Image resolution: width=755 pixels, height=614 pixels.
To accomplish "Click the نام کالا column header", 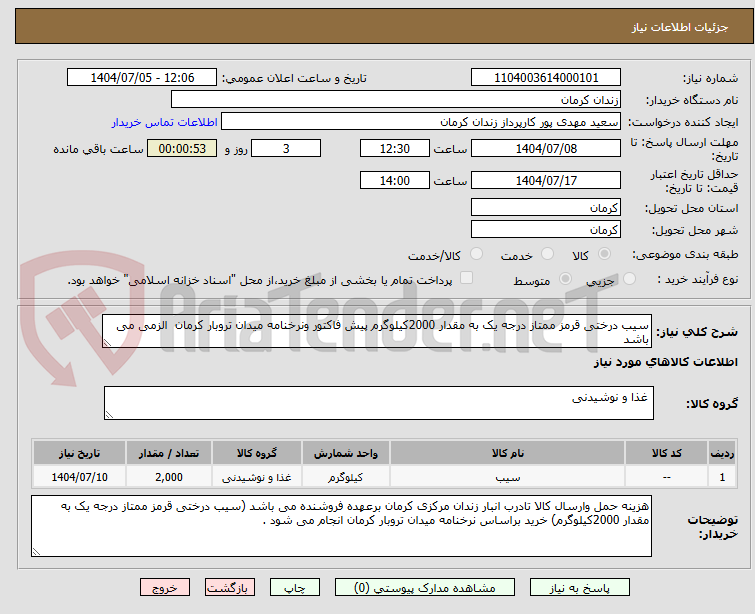I will point(508,453).
